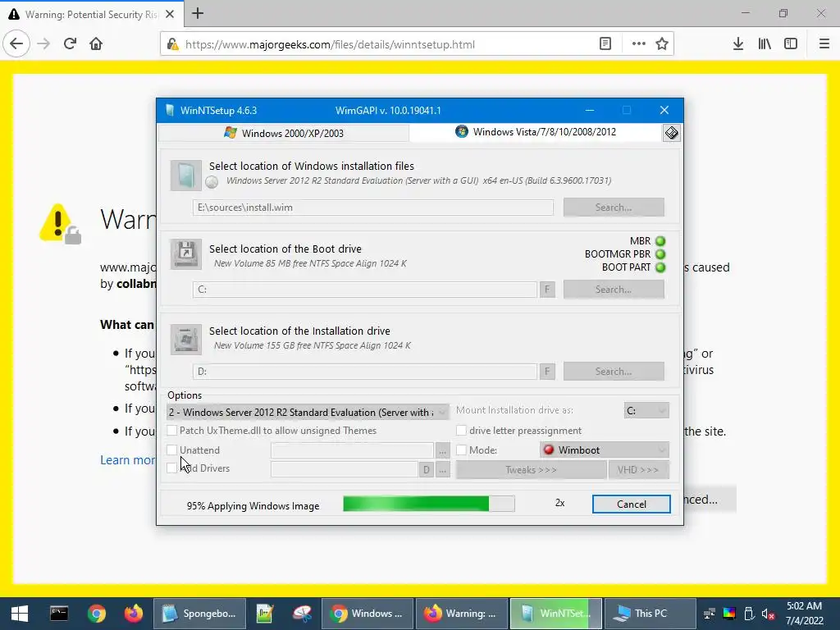
Task: Click the BOOT PART green status light
Action: pos(660,267)
